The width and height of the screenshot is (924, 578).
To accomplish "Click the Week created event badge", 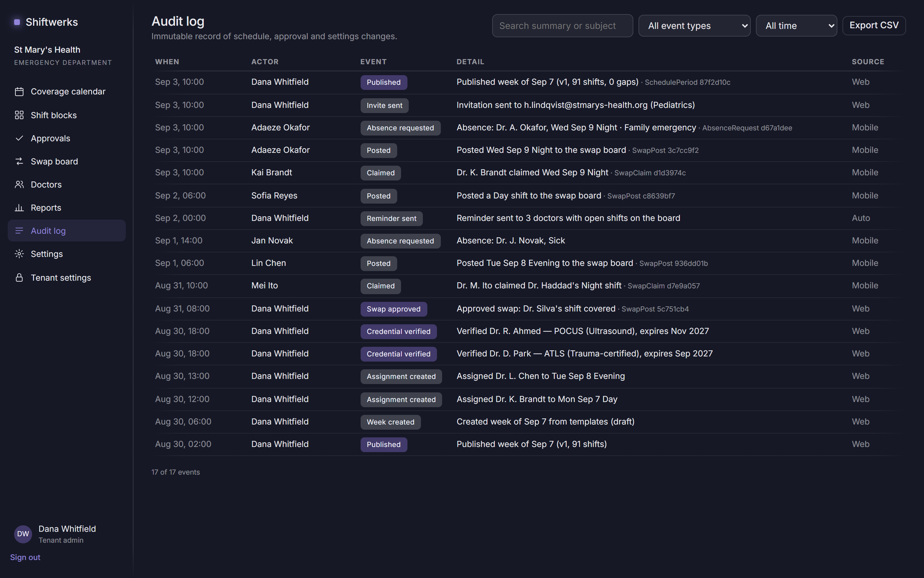I will [x=390, y=422].
